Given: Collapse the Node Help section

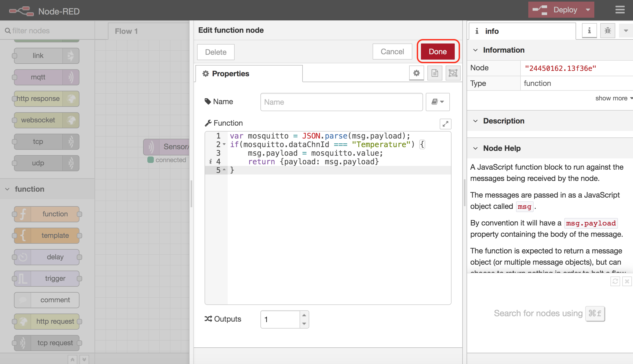Looking at the screenshot, I should click(x=475, y=148).
